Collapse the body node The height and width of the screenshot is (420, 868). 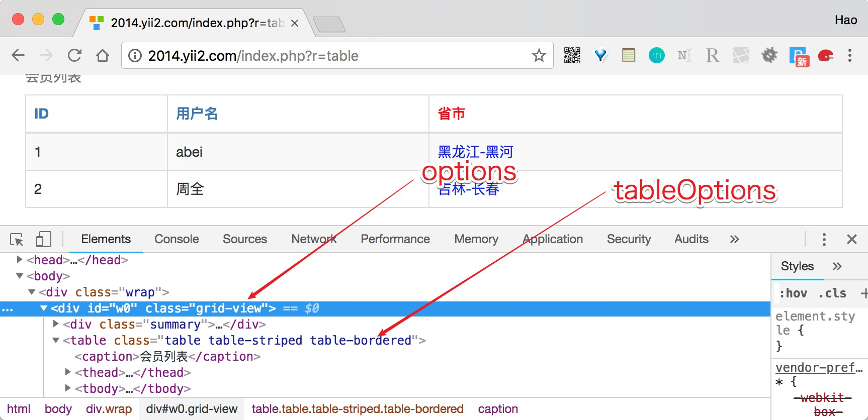20,276
